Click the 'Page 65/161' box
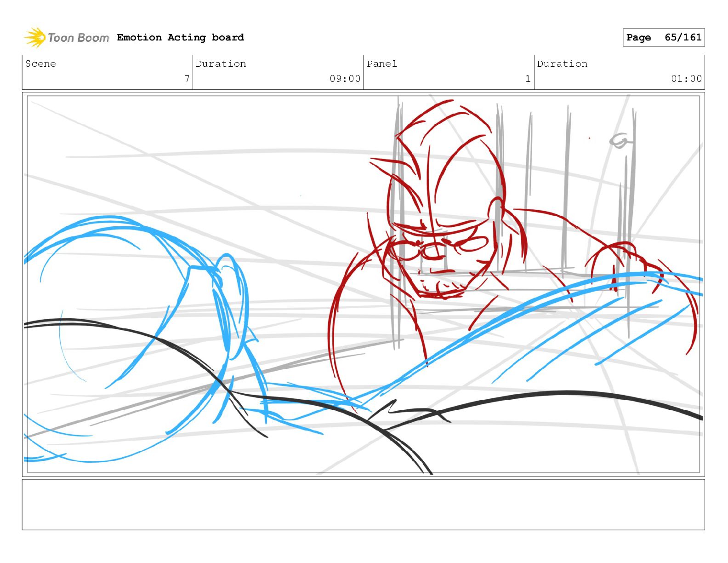Viewport: 728px width, 563px height. click(x=663, y=37)
